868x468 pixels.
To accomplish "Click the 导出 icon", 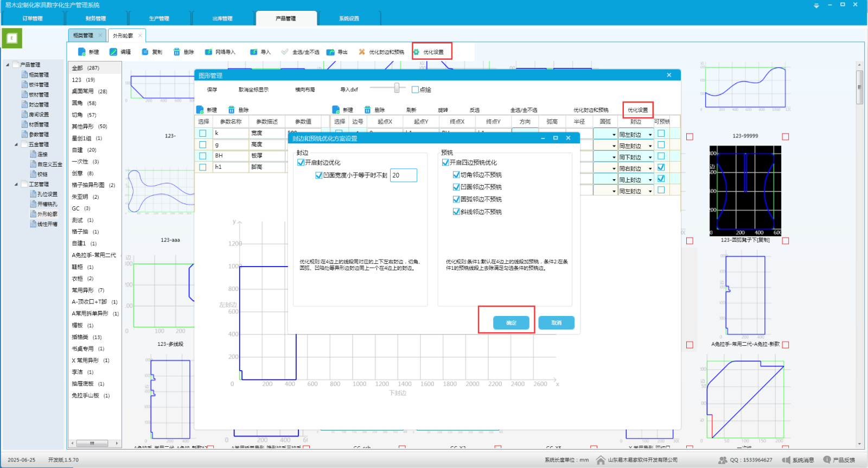I will pyautogui.click(x=330, y=52).
